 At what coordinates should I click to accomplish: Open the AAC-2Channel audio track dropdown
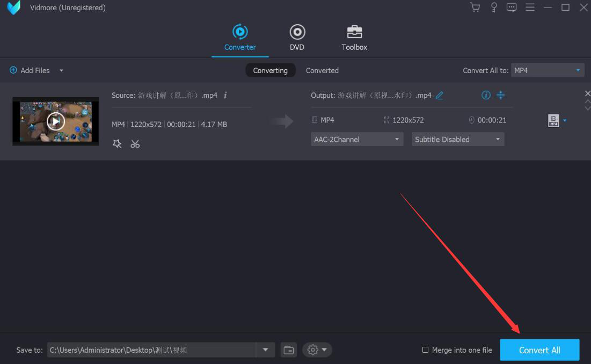click(x=357, y=140)
